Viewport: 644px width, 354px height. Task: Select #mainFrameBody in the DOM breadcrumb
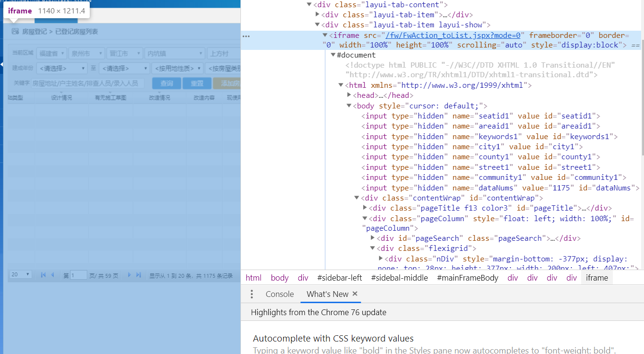click(468, 278)
